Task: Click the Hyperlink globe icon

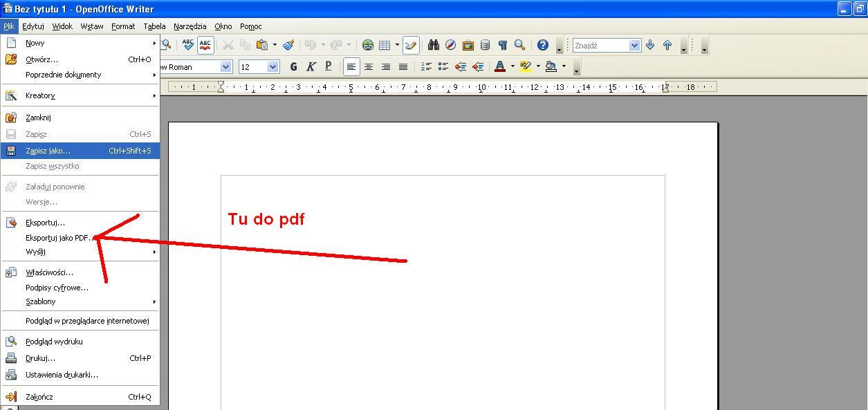Action: click(x=368, y=45)
